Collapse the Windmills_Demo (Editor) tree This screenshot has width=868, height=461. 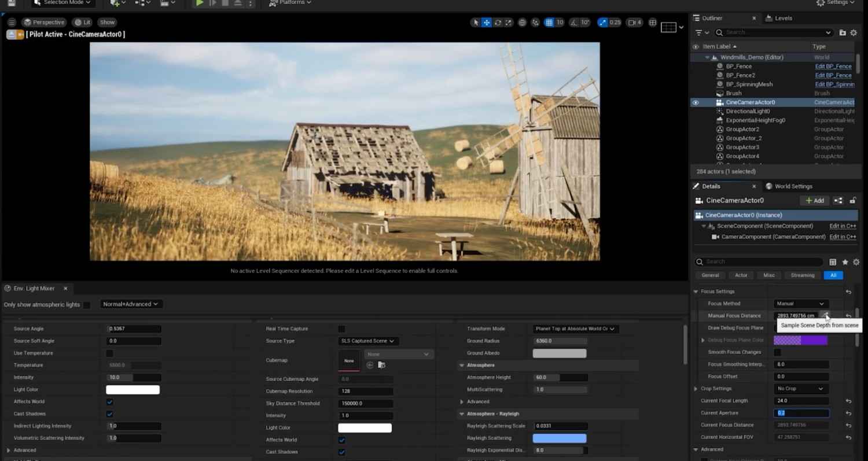tap(707, 57)
